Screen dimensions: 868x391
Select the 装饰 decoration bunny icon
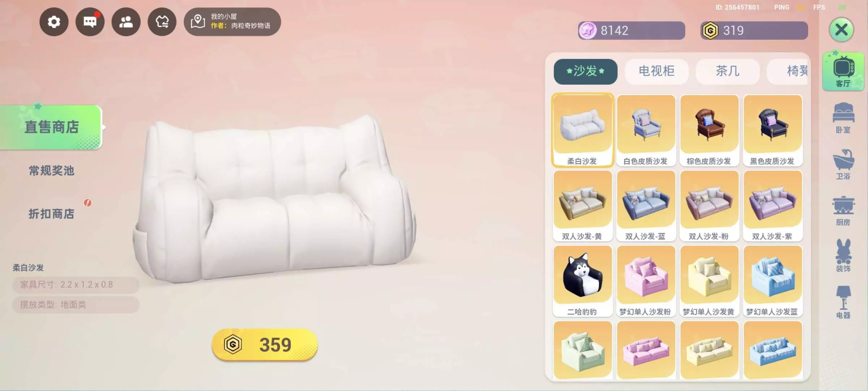(843, 256)
